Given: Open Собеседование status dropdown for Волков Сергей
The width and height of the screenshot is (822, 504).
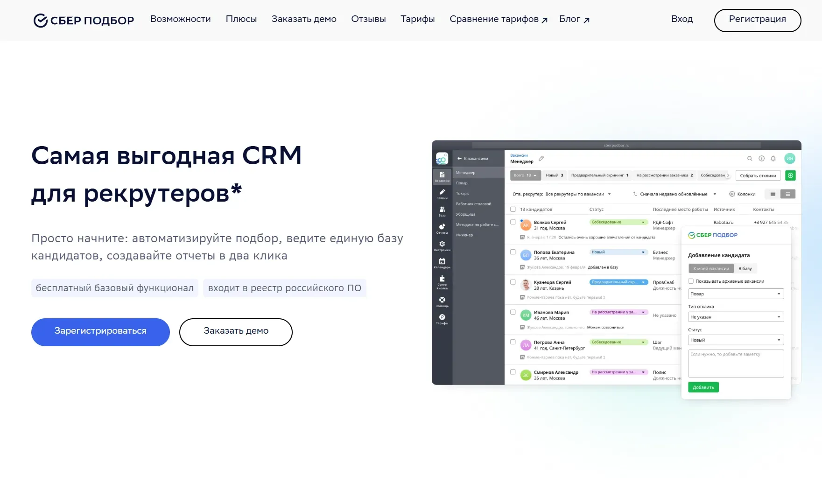Looking at the screenshot, I should [618, 222].
